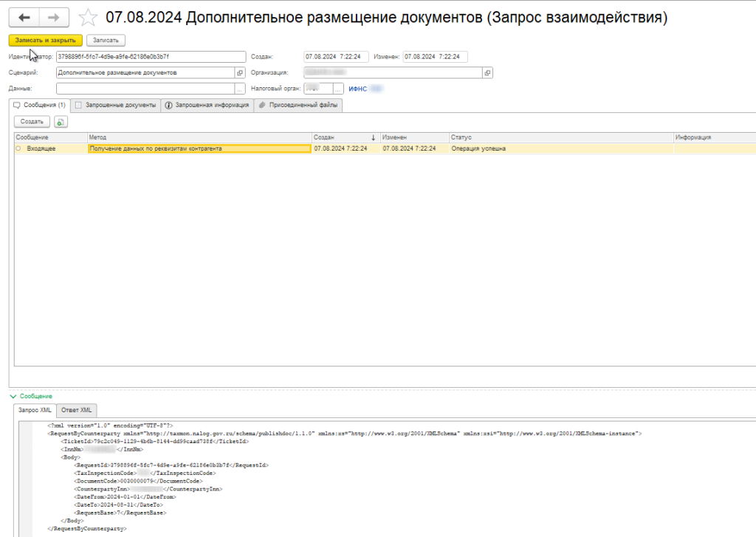Click the 'Записать и закрыть' button
This screenshot has height=537, width=756.
click(x=45, y=40)
